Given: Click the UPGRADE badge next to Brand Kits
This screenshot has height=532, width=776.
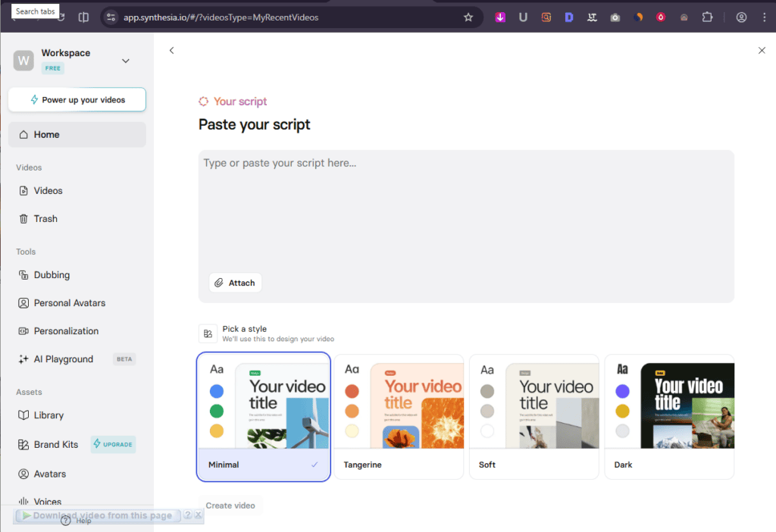Looking at the screenshot, I should (x=114, y=444).
